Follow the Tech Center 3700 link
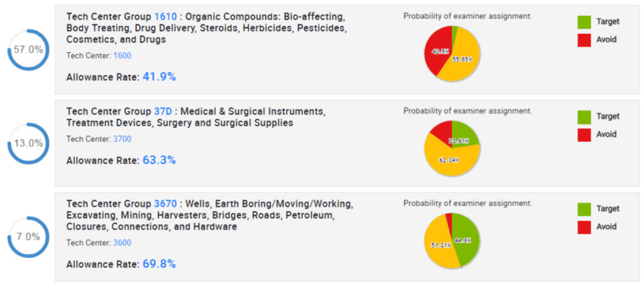The image size is (644, 284). [x=122, y=139]
